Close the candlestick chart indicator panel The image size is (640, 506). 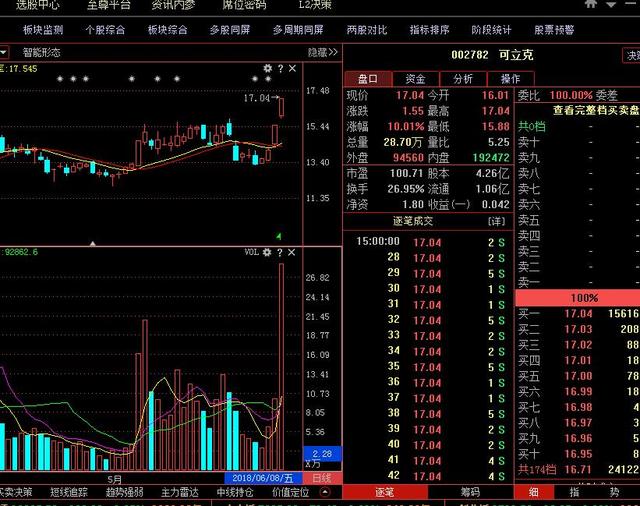pos(292,69)
